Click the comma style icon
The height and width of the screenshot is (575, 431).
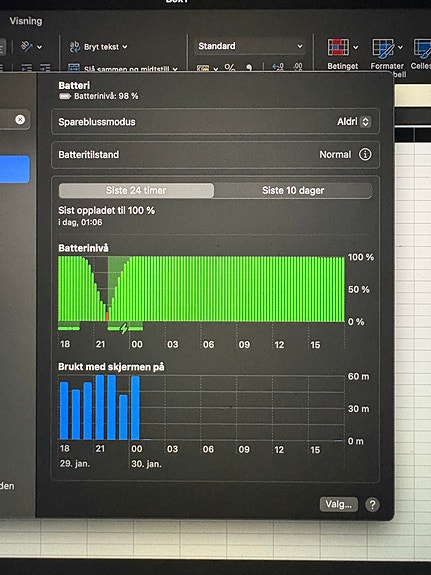[x=249, y=68]
